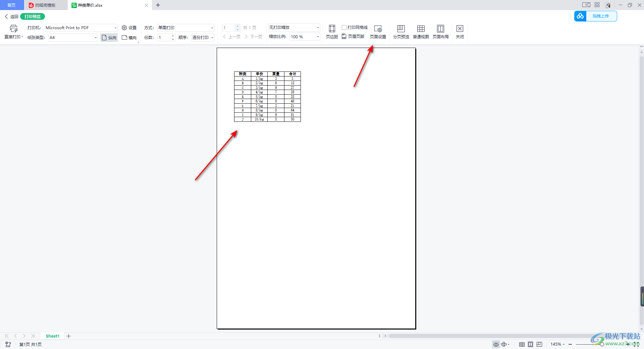Viewport: 644px width, 349px height.
Task: Switch to 普通视图 normal view
Action: click(421, 32)
